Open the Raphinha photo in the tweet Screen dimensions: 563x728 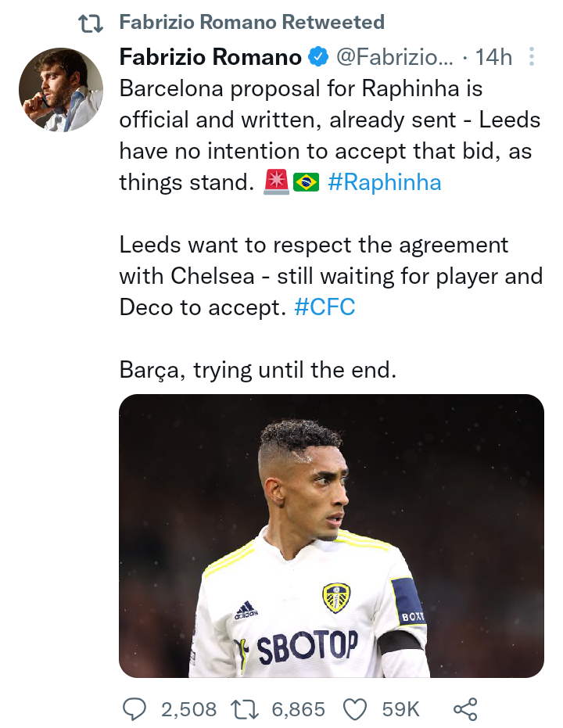tap(332, 536)
